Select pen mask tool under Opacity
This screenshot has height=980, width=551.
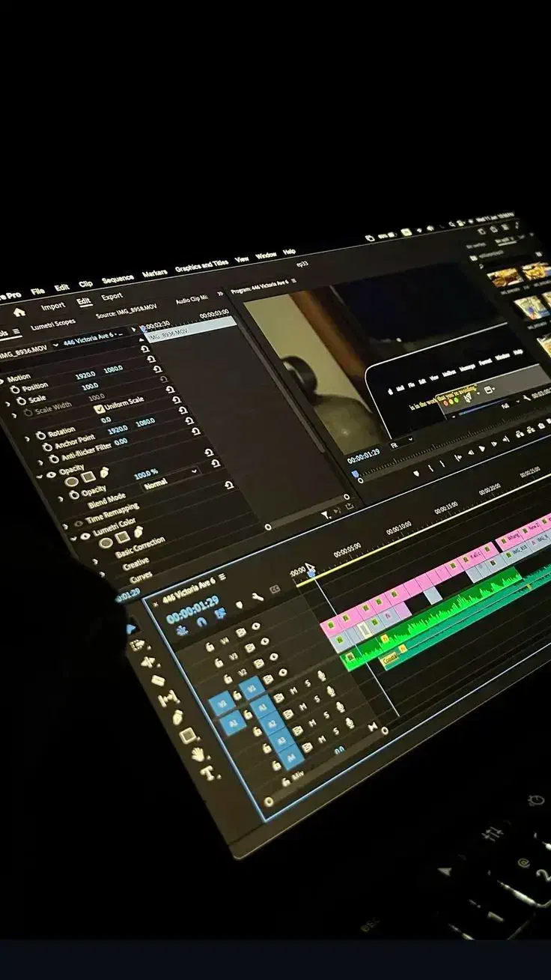coord(104,472)
